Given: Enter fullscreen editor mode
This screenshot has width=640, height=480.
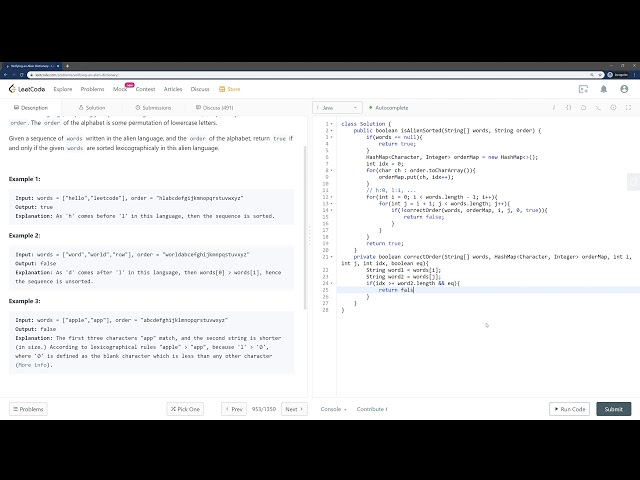Looking at the screenshot, I should (x=628, y=108).
